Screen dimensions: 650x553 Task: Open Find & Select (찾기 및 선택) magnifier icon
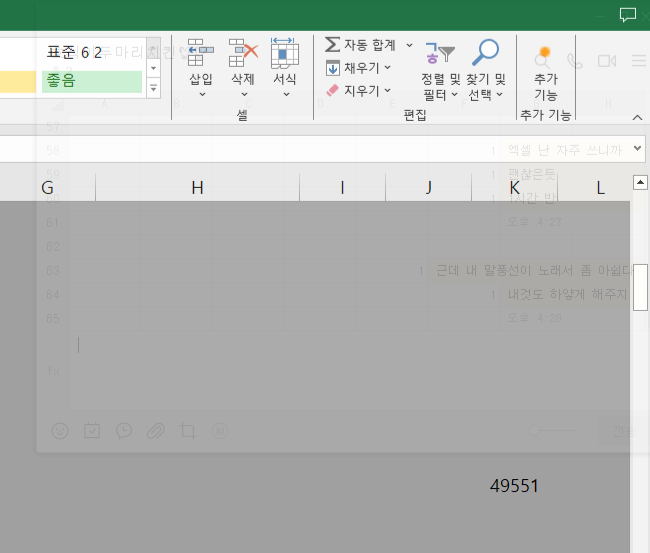point(485,52)
